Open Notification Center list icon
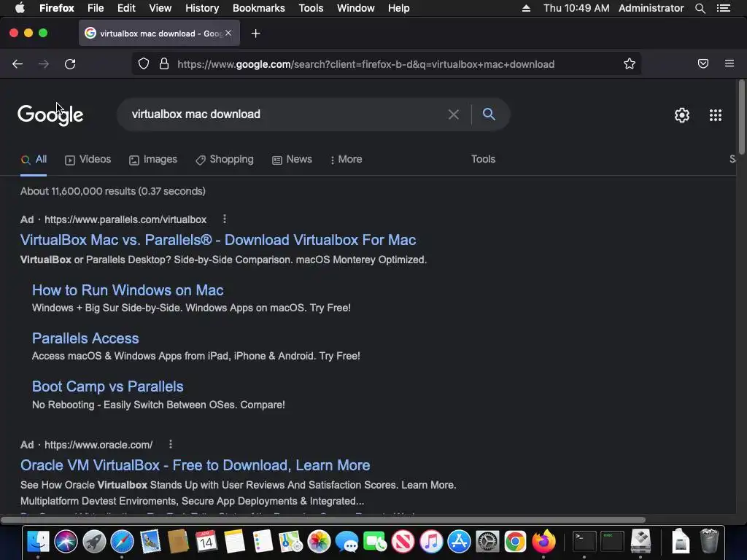 point(724,8)
